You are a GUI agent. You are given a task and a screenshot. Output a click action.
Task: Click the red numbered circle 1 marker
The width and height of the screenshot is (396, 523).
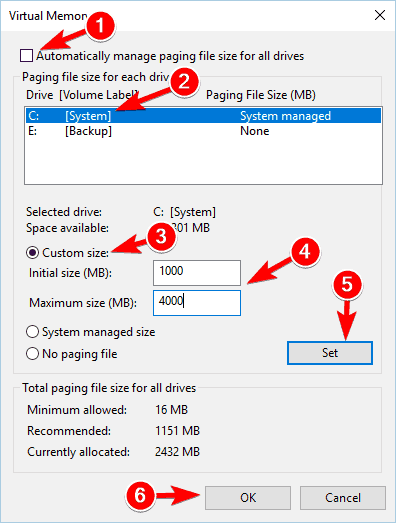(x=100, y=26)
